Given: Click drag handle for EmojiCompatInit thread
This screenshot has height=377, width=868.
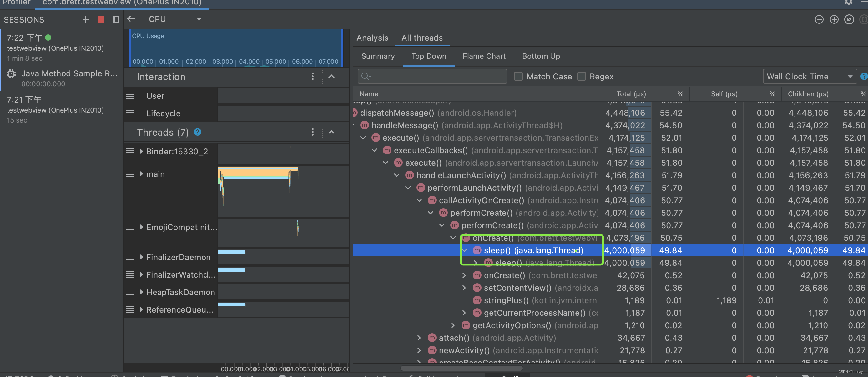Looking at the screenshot, I should click(x=130, y=227).
